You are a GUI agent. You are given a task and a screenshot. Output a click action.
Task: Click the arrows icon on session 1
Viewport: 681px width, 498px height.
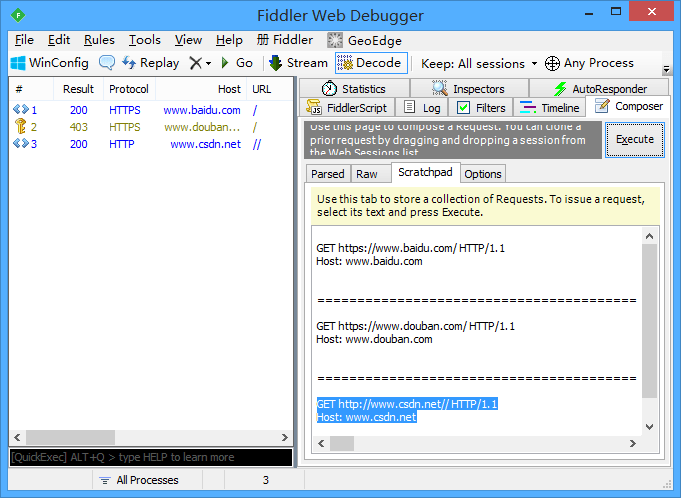point(21,109)
